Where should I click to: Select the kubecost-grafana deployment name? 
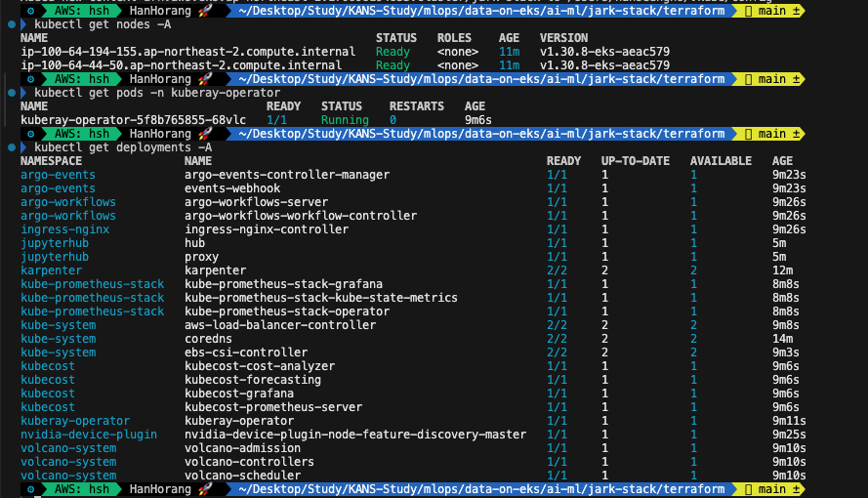239,394
